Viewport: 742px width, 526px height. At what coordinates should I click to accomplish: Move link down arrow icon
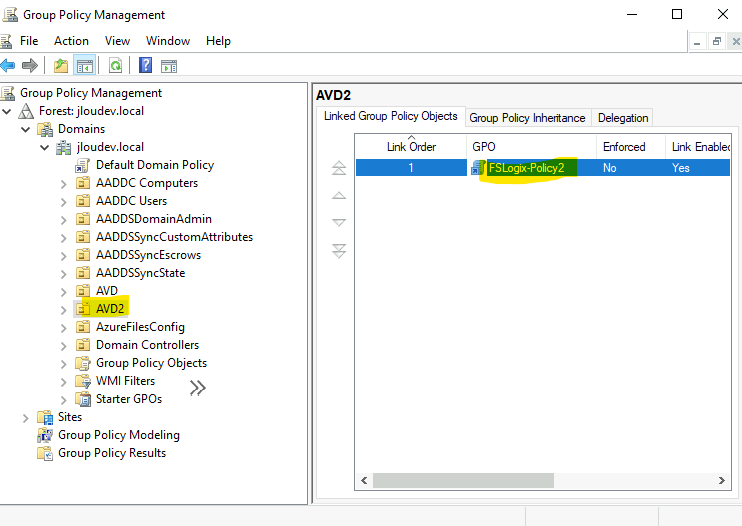tap(339, 222)
